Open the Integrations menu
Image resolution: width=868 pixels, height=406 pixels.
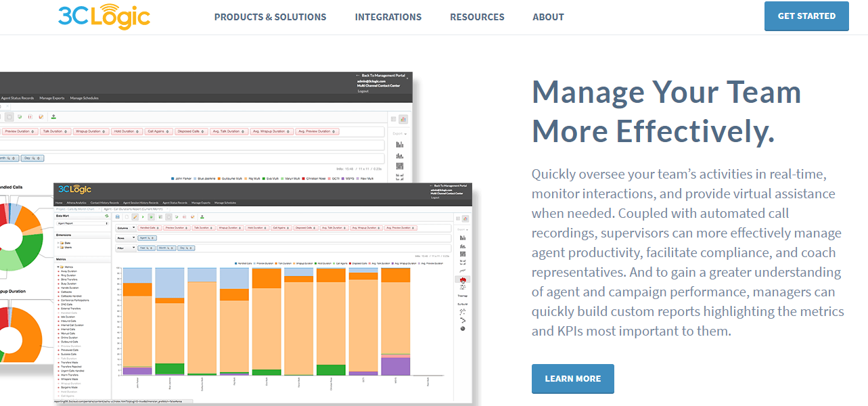tap(388, 17)
